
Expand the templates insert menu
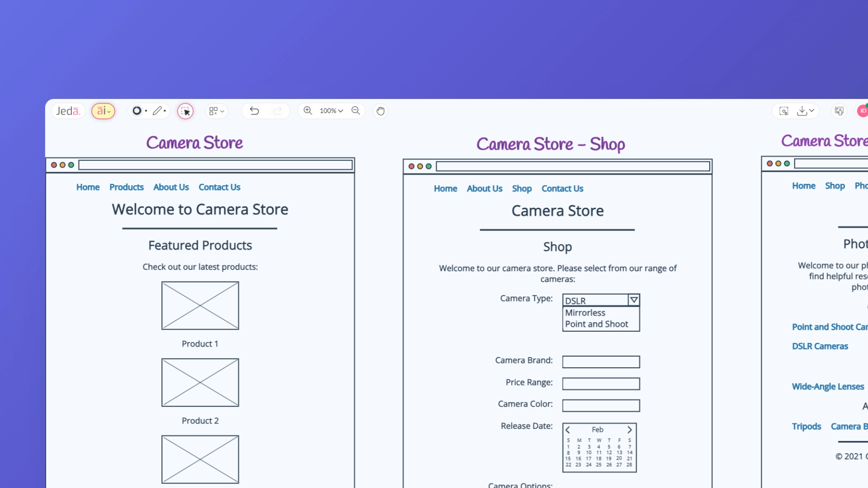217,111
